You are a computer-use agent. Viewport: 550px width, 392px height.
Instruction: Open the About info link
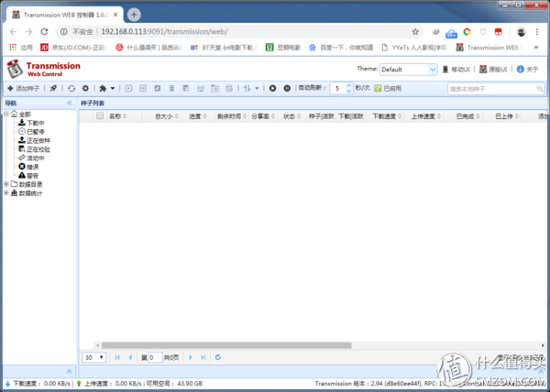pyautogui.click(x=528, y=70)
